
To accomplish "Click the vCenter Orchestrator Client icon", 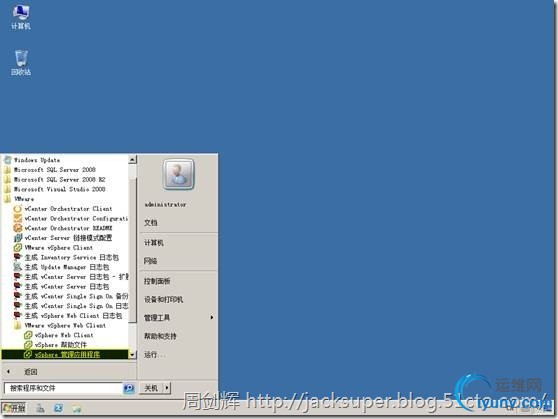I will click(x=18, y=209).
